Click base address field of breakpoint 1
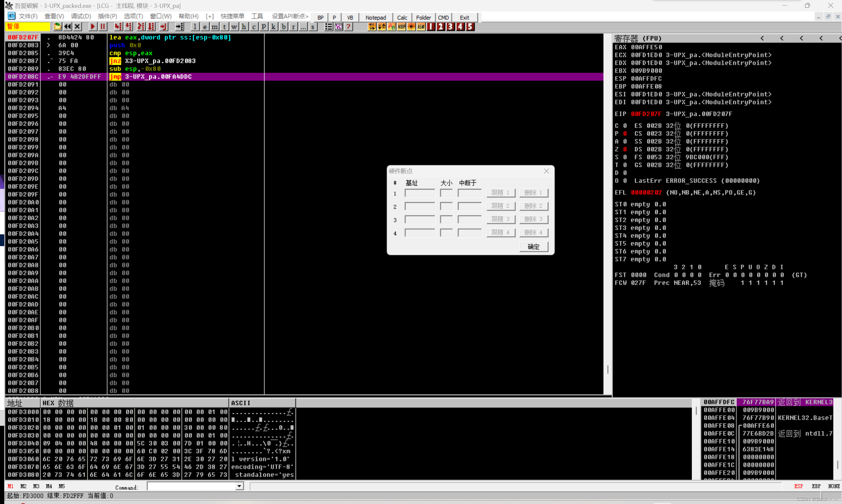The width and height of the screenshot is (842, 504). pos(419,193)
